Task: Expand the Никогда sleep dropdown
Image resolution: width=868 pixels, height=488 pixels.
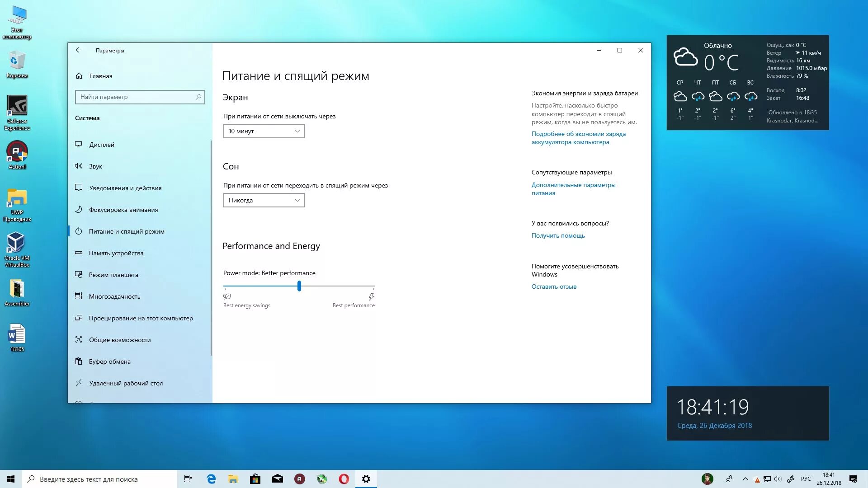Action: tap(264, 200)
